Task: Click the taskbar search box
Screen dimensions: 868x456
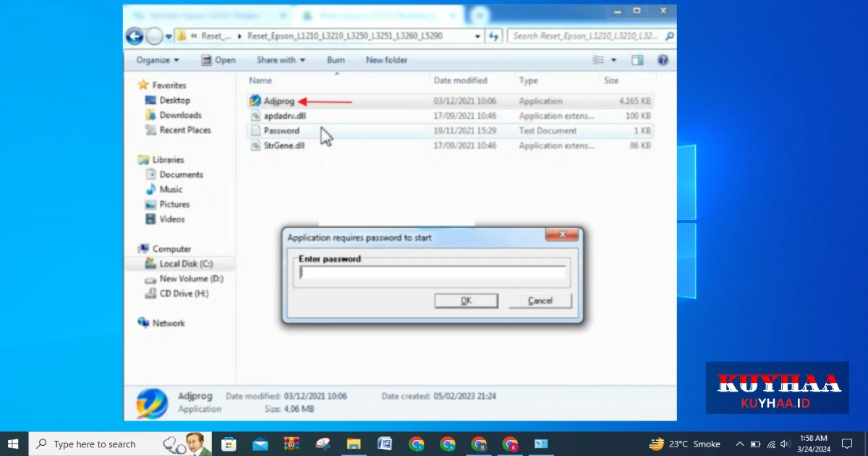Action: point(119,444)
